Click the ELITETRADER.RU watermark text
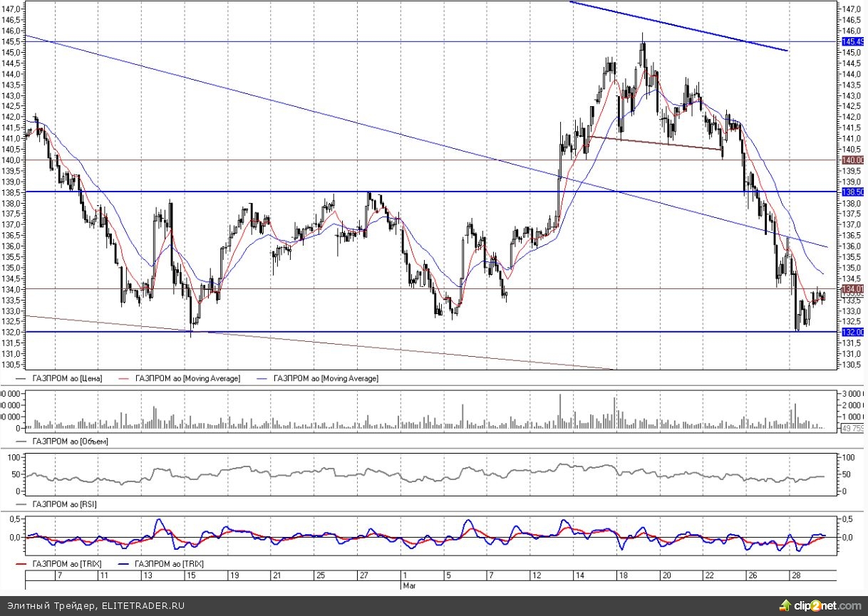The width and height of the screenshot is (868, 616). pos(95,606)
